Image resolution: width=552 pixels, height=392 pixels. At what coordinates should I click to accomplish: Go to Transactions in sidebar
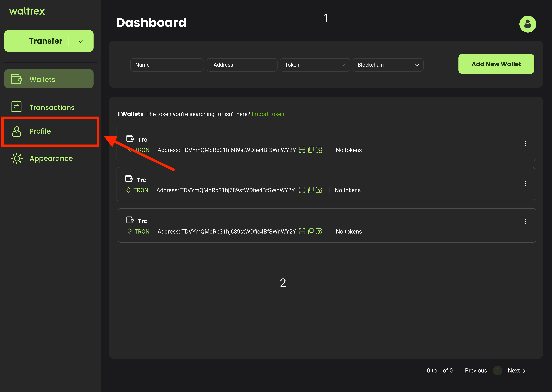click(52, 107)
